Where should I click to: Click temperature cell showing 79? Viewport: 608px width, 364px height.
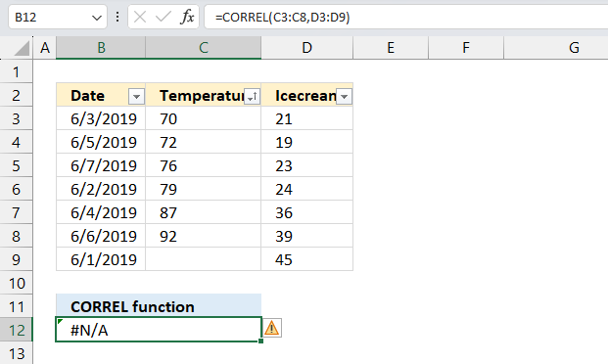click(x=204, y=189)
